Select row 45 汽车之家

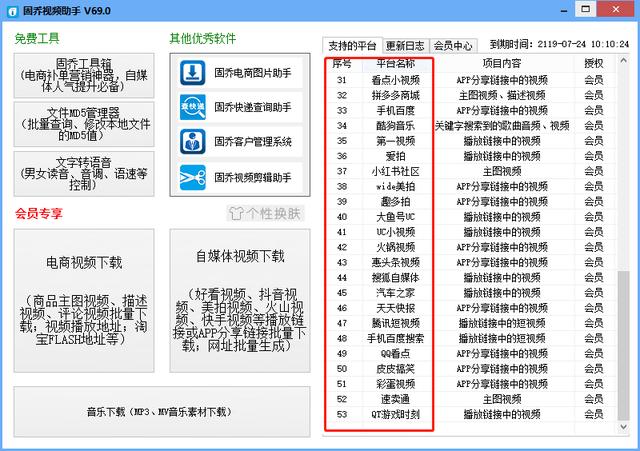coord(471,293)
